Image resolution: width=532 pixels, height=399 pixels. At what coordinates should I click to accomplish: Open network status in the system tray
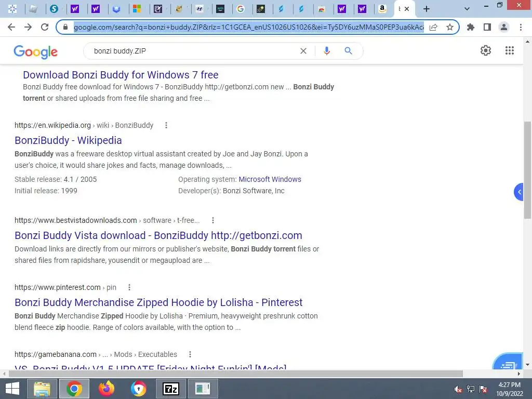point(471,389)
